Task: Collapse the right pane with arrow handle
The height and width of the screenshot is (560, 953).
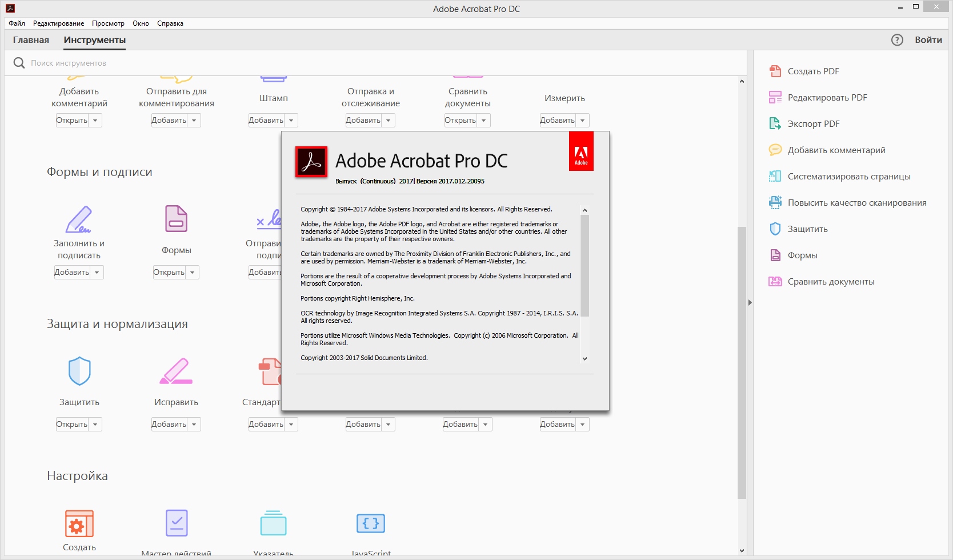Action: click(x=750, y=302)
